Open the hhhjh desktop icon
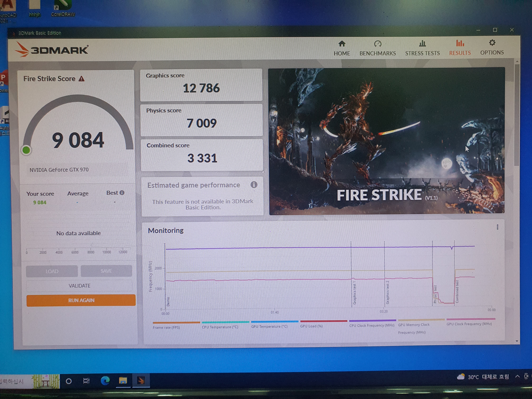The height and width of the screenshot is (399, 532). (35, 9)
